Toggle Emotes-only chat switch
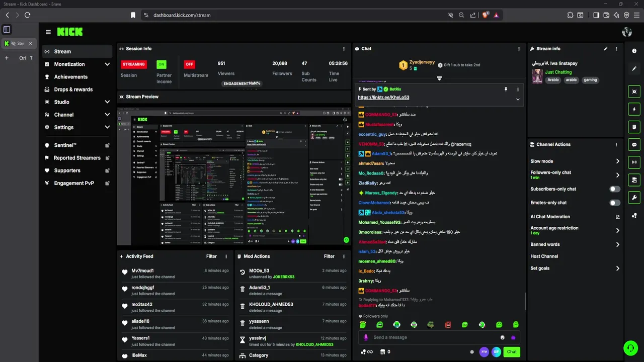This screenshot has height=362, width=644. (615, 203)
